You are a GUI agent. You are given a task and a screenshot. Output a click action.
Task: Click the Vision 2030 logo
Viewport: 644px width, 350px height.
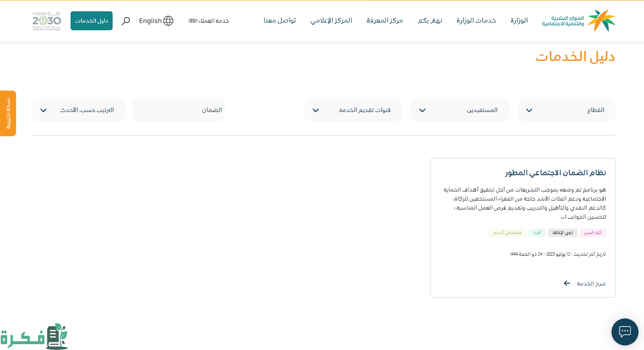click(47, 21)
